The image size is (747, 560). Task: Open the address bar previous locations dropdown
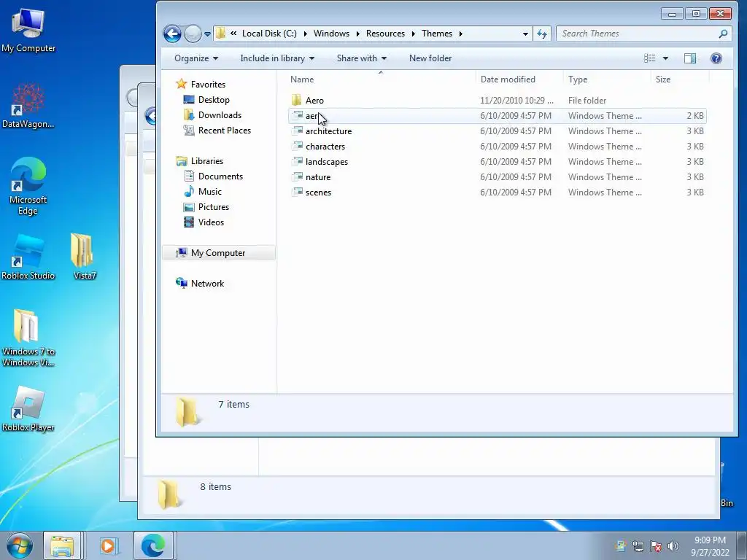click(525, 34)
